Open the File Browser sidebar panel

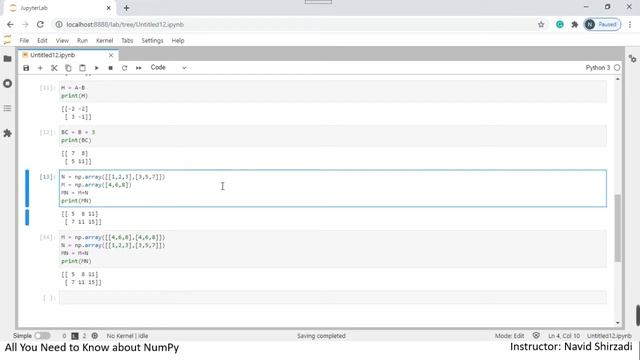click(7, 59)
